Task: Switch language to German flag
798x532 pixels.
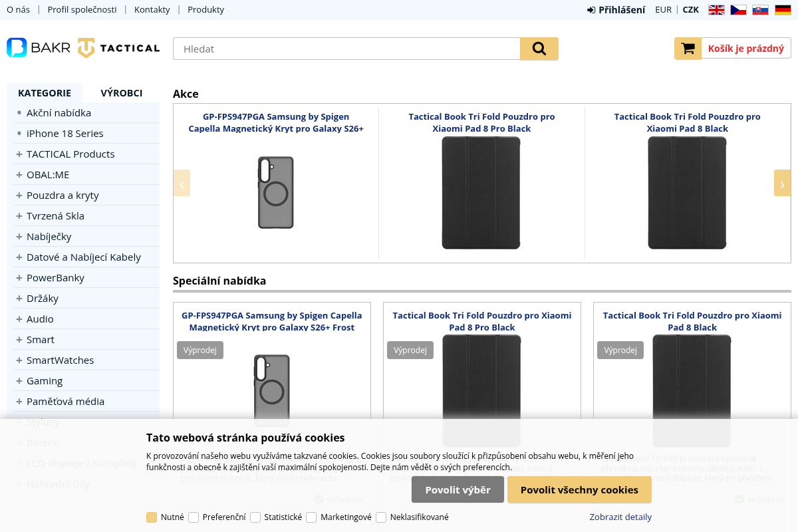Action: coord(783,10)
